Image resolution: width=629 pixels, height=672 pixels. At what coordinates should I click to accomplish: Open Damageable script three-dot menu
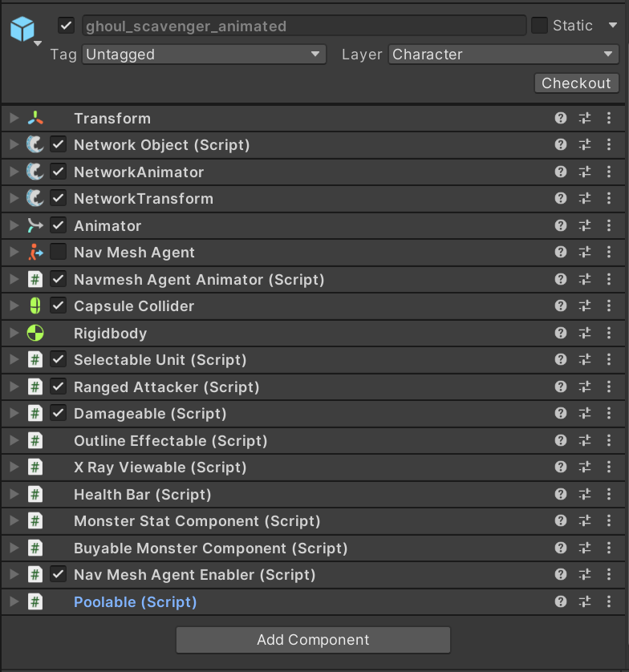[608, 414]
